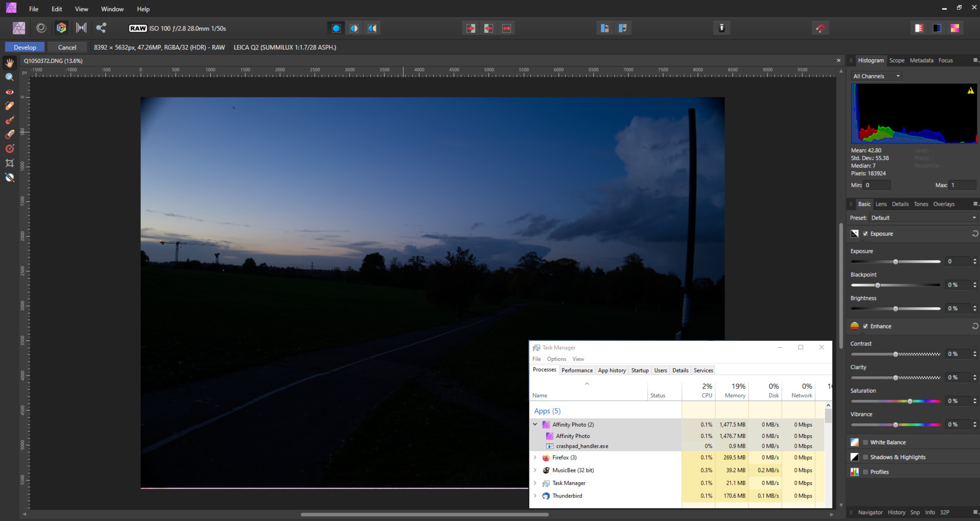The image size is (980, 521).
Task: Open the Tones tab
Action: 921,204
